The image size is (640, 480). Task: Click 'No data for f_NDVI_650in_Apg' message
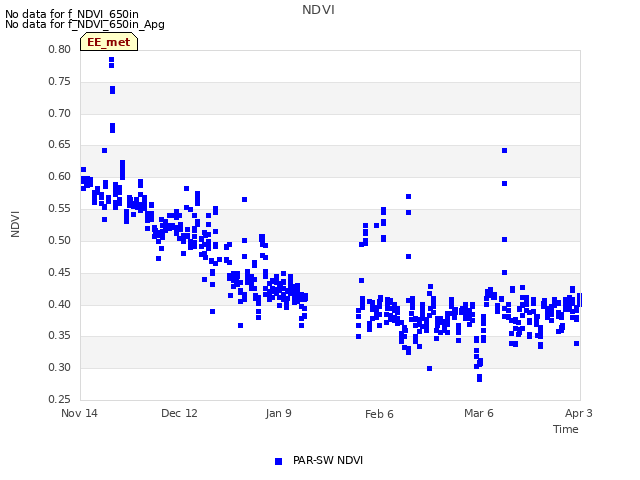85,24
